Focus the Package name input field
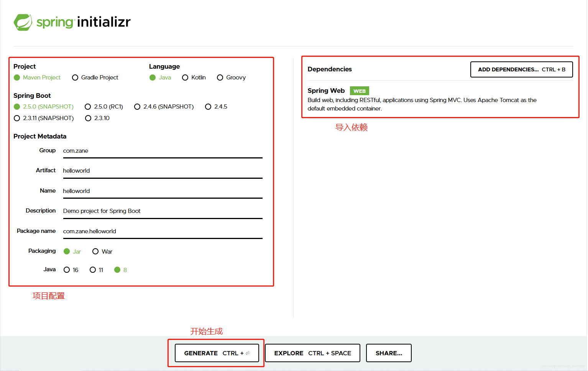 [x=163, y=231]
